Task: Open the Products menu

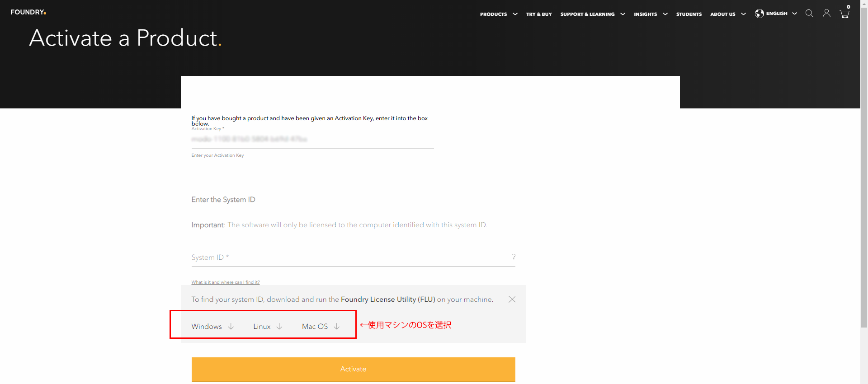Action: coord(493,14)
